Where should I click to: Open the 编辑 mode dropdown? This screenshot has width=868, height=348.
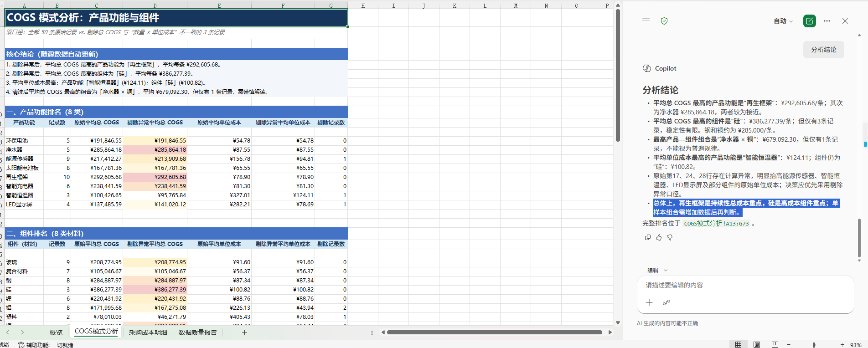coord(657,270)
